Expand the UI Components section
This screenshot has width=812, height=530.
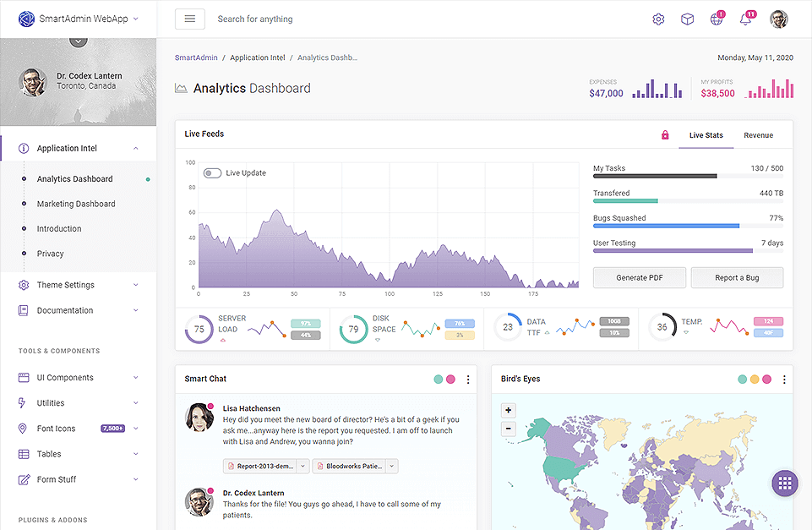[x=78, y=378]
